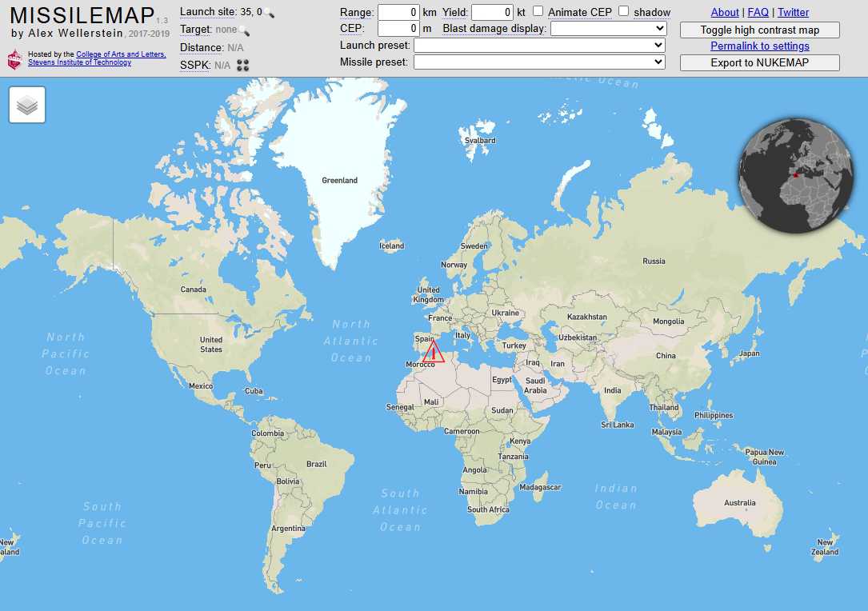Click the Permalink to settings link

(x=760, y=46)
